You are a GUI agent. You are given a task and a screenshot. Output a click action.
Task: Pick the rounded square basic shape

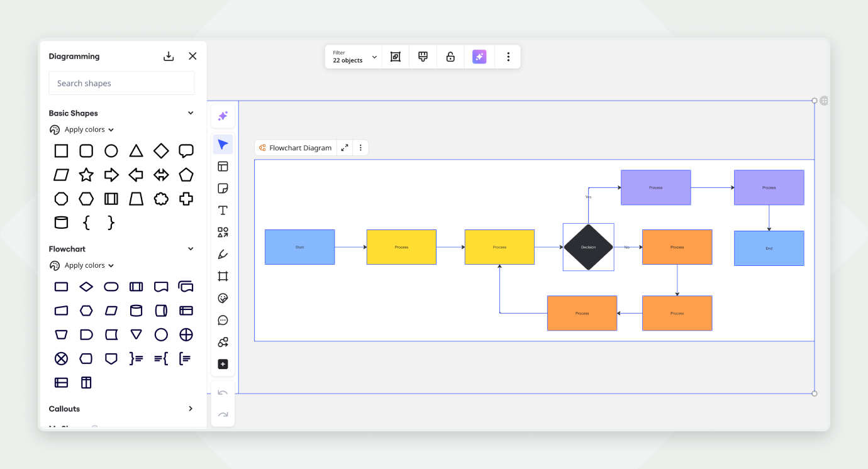(86, 151)
